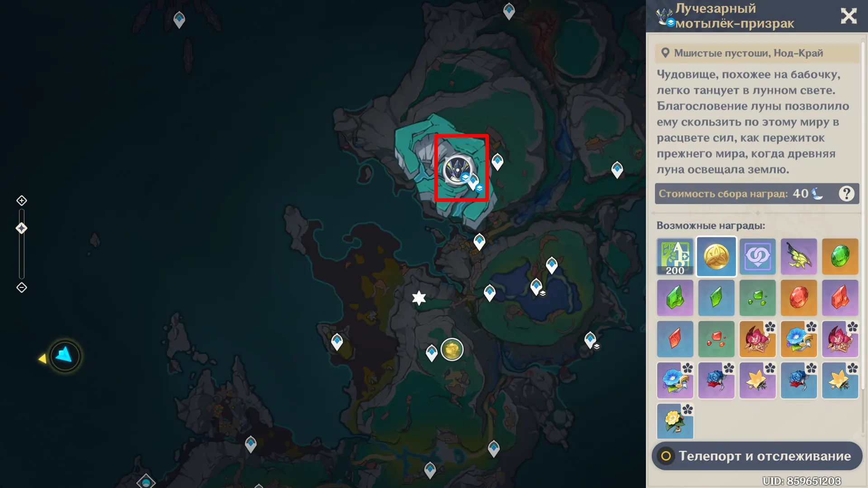This screenshot has height=488, width=868.
Task: Click the purple companionship EXP reward
Action: click(x=757, y=257)
